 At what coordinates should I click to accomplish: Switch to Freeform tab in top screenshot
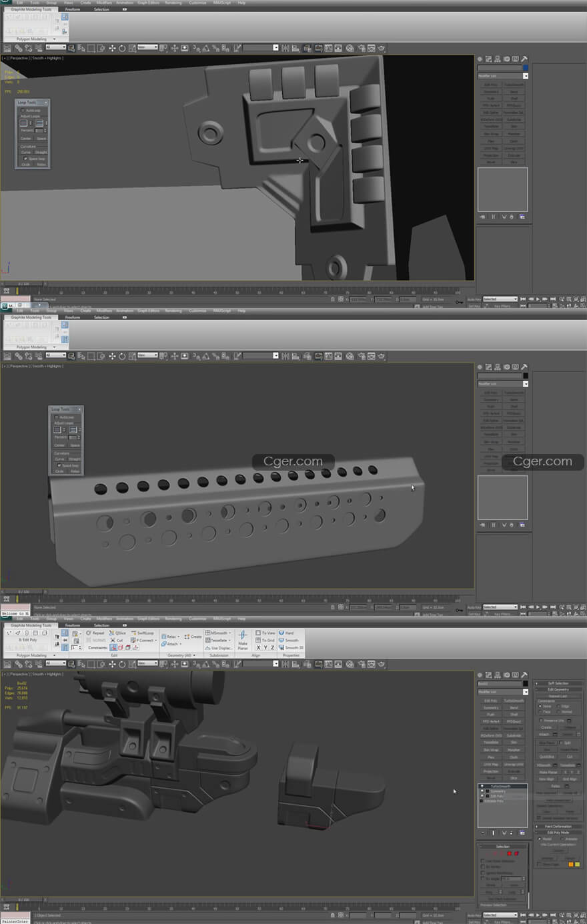(x=73, y=9)
